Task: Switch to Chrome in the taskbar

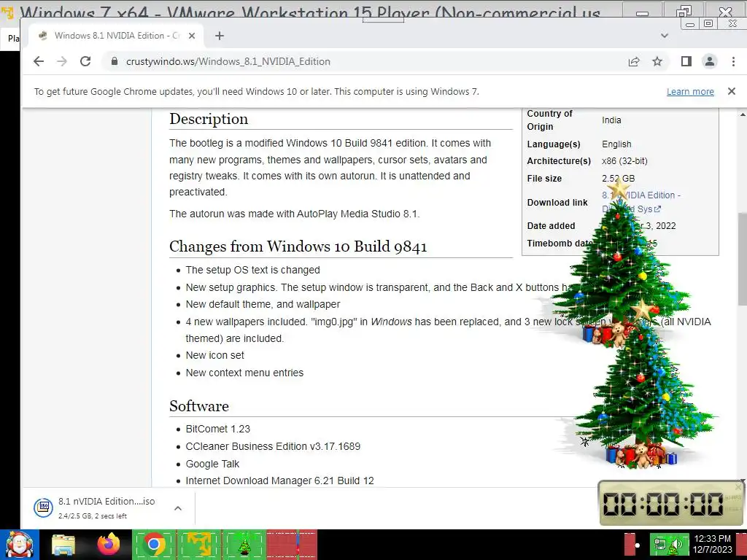Action: [x=154, y=545]
